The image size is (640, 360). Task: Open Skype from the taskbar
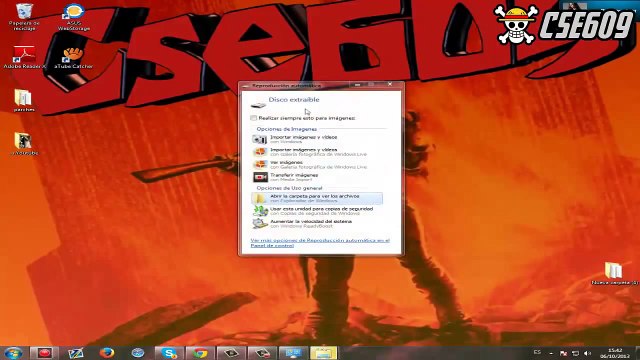169,353
